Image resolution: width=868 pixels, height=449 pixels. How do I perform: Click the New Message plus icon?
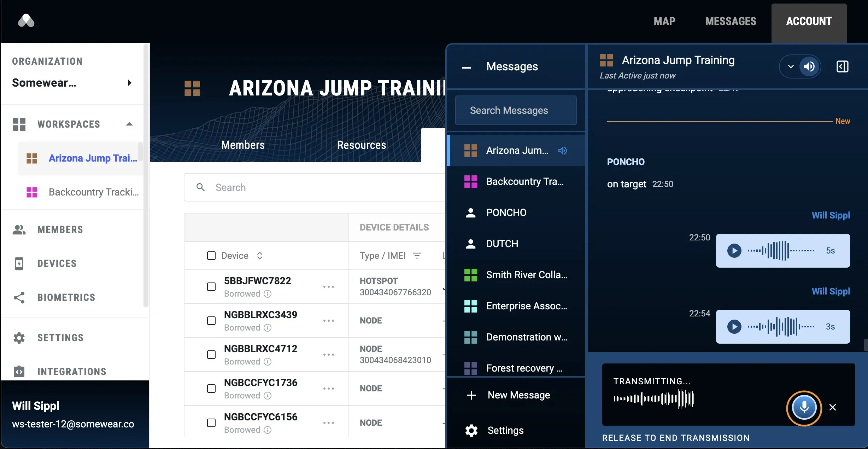click(x=471, y=395)
